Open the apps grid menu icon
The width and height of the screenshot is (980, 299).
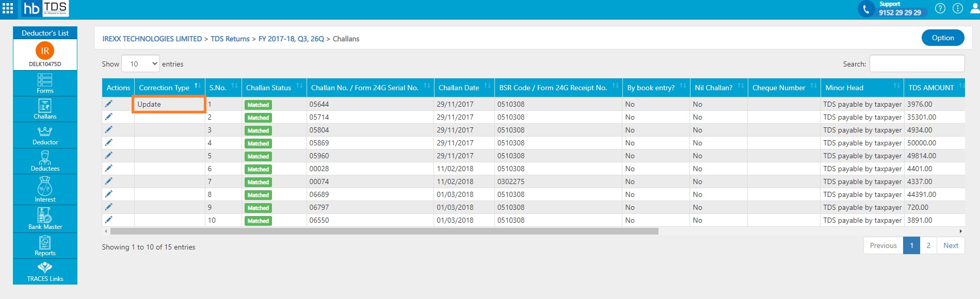point(8,9)
